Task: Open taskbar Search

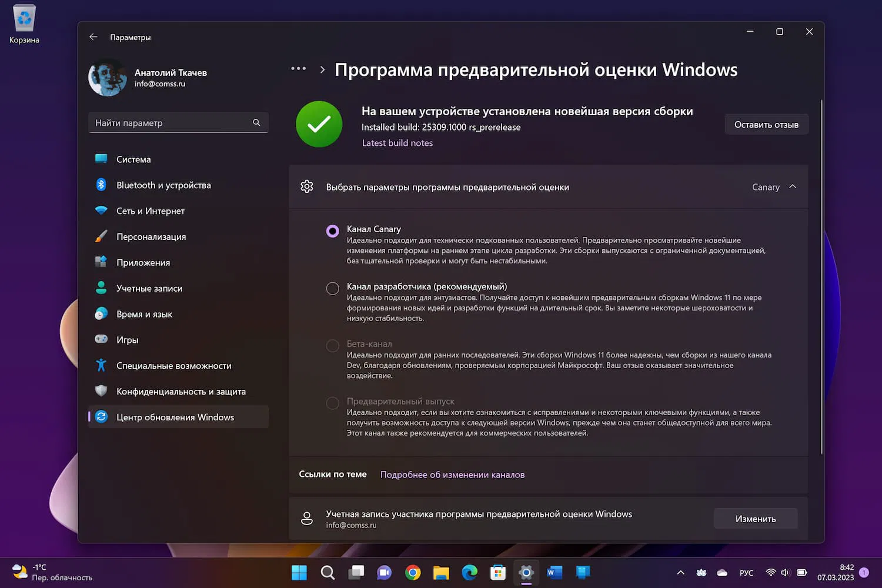Action: click(328, 573)
